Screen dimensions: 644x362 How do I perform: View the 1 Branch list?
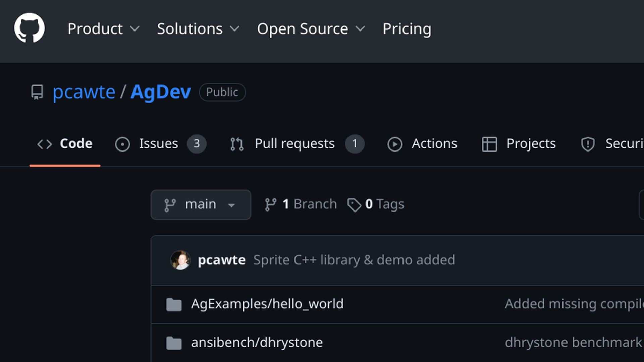[x=301, y=204]
